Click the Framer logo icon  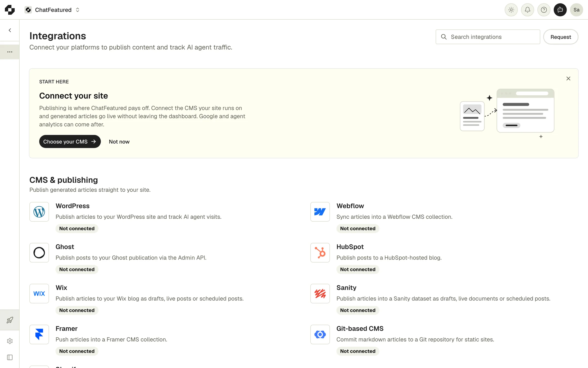(39, 334)
